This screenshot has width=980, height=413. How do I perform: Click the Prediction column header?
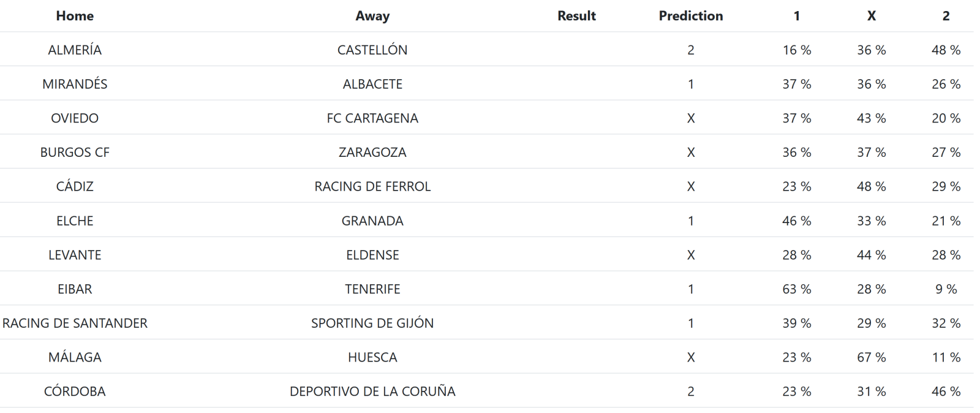click(690, 16)
